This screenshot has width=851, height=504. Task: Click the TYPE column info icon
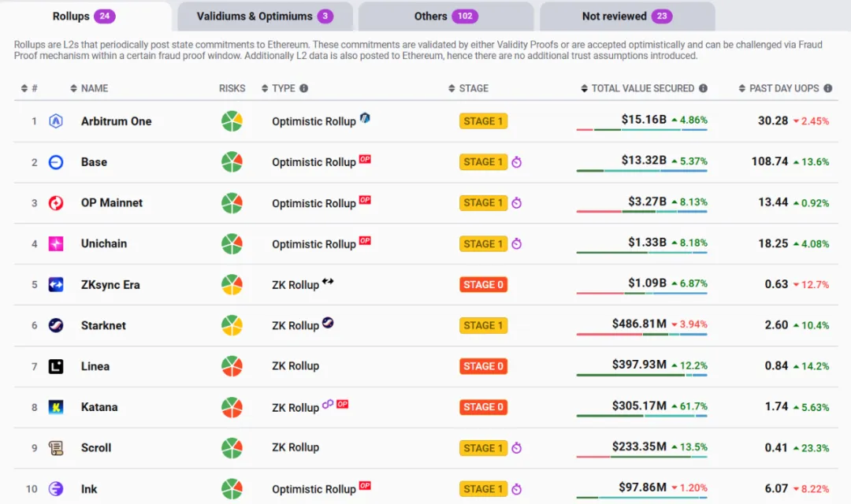(304, 89)
